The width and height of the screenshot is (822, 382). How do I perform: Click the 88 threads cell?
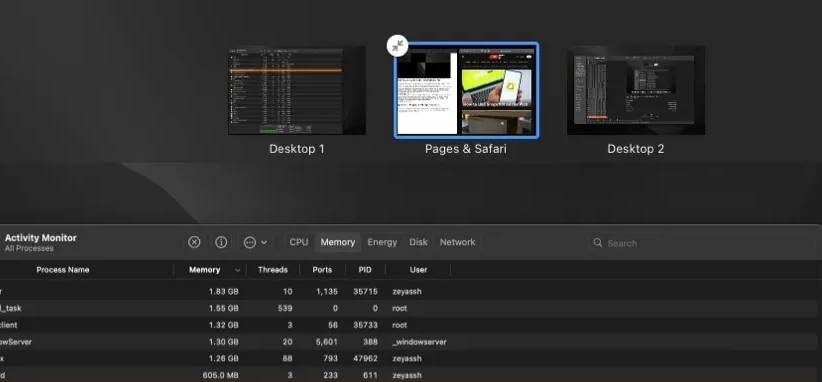pyautogui.click(x=288, y=358)
